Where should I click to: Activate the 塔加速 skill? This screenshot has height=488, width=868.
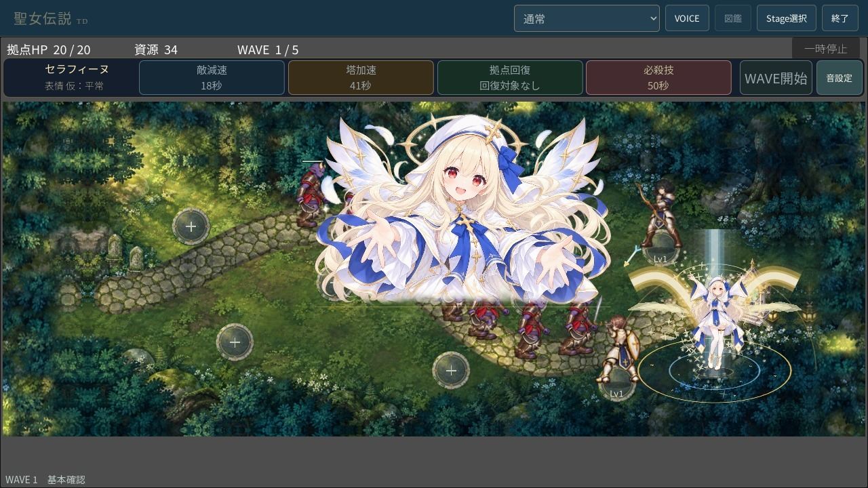(x=361, y=77)
